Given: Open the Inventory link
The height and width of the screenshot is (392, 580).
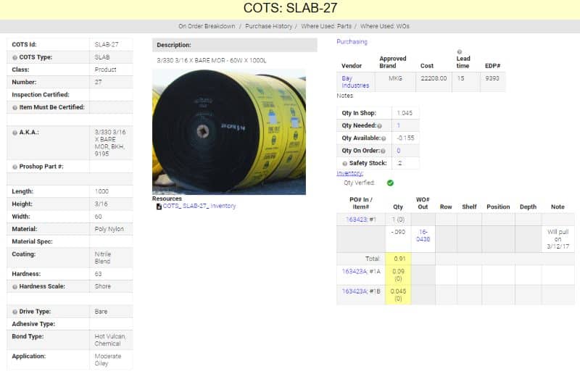Looking at the screenshot, I should pos(349,173).
